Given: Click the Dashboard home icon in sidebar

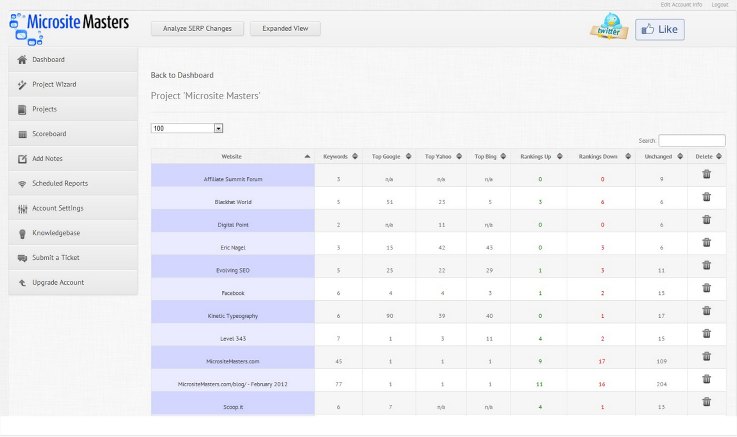Looking at the screenshot, I should (x=22, y=60).
